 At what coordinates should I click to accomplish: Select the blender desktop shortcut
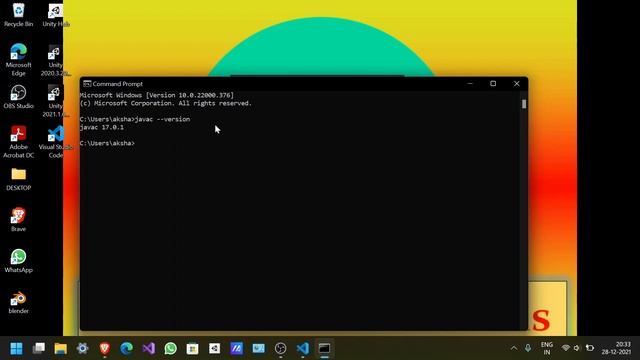(x=18, y=302)
